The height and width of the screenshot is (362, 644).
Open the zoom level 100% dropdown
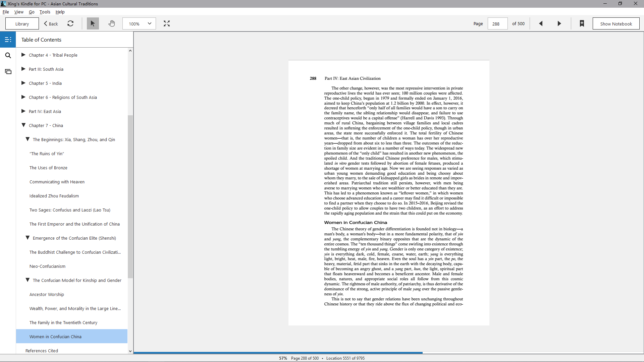139,23
